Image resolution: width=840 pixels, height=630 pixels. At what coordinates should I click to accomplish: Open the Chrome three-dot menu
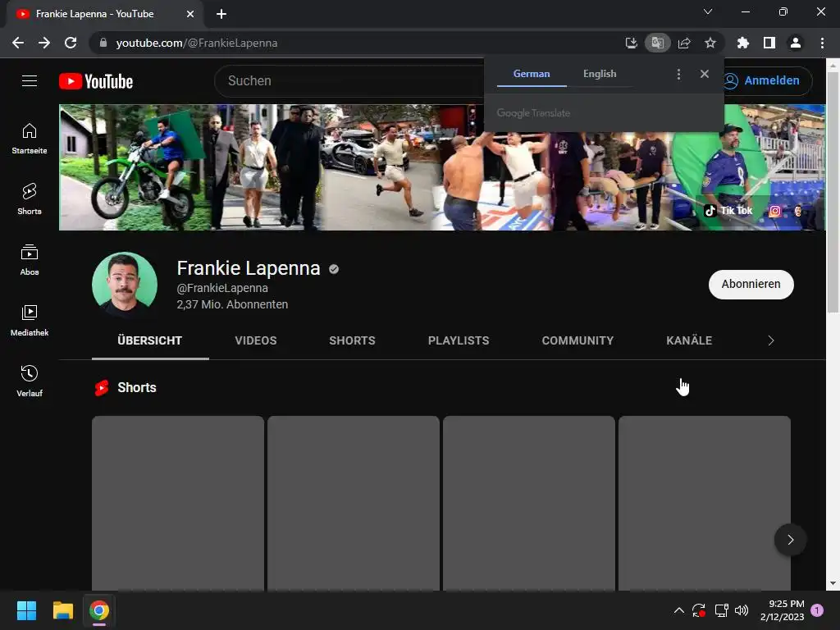822,43
